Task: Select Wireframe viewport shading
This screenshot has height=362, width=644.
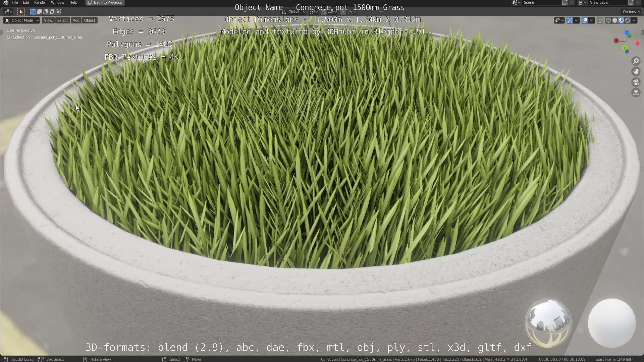Action: (608, 20)
